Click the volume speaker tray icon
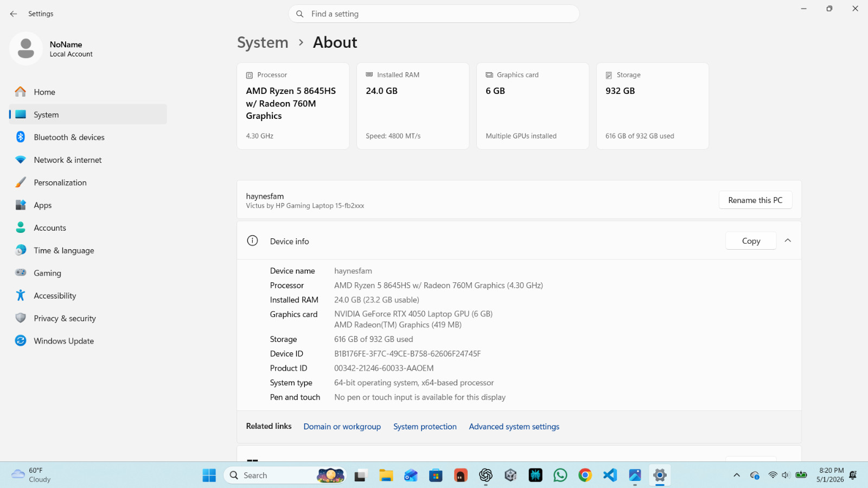The height and width of the screenshot is (488, 868). (786, 476)
